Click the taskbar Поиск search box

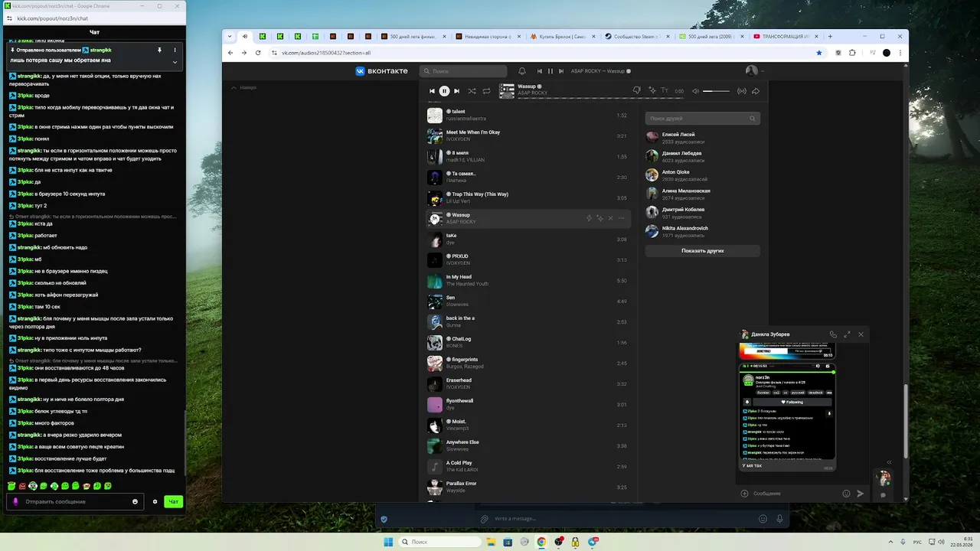[x=441, y=542]
